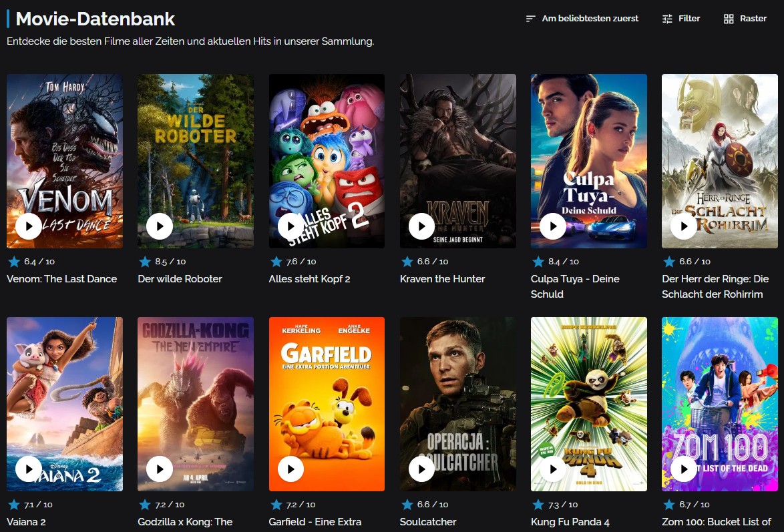Play Vaiana 2 movie

pos(29,469)
